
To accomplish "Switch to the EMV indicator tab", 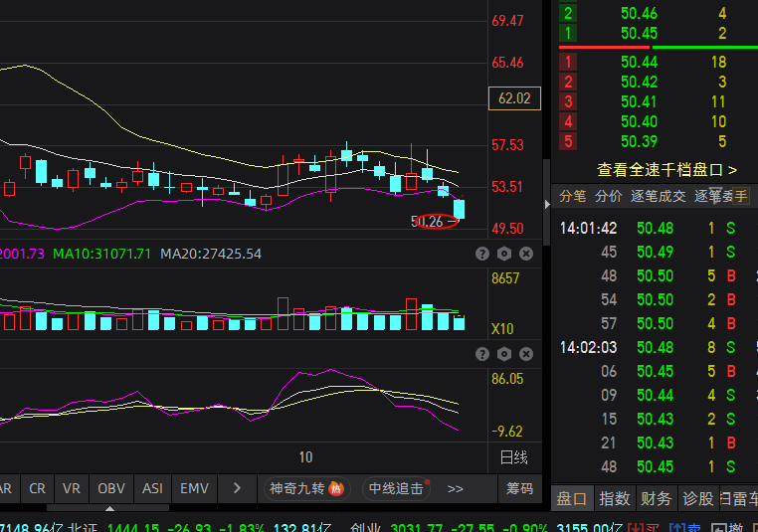I will (x=194, y=488).
